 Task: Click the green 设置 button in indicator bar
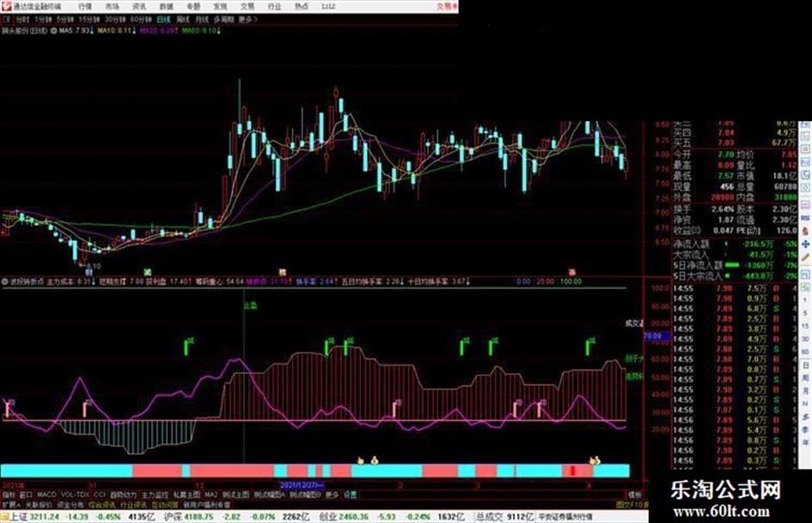(x=350, y=495)
